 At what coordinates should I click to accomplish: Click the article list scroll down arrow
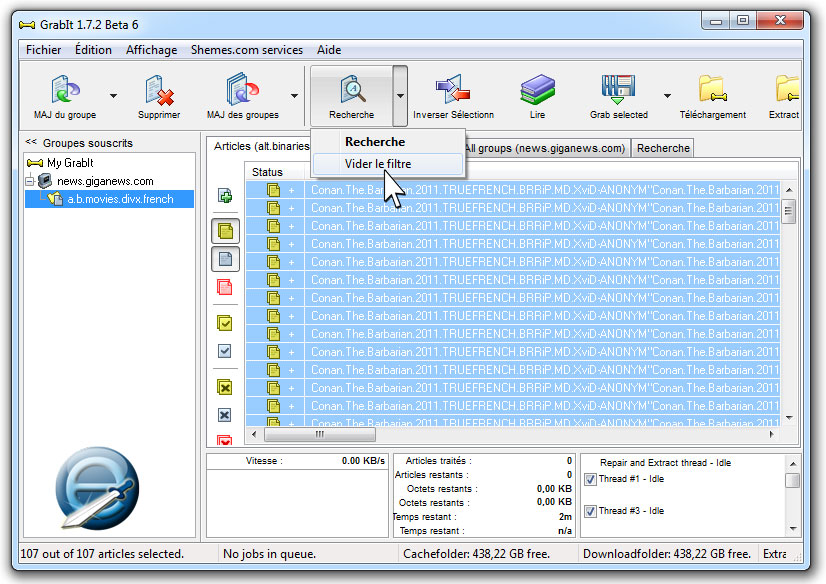tap(789, 418)
